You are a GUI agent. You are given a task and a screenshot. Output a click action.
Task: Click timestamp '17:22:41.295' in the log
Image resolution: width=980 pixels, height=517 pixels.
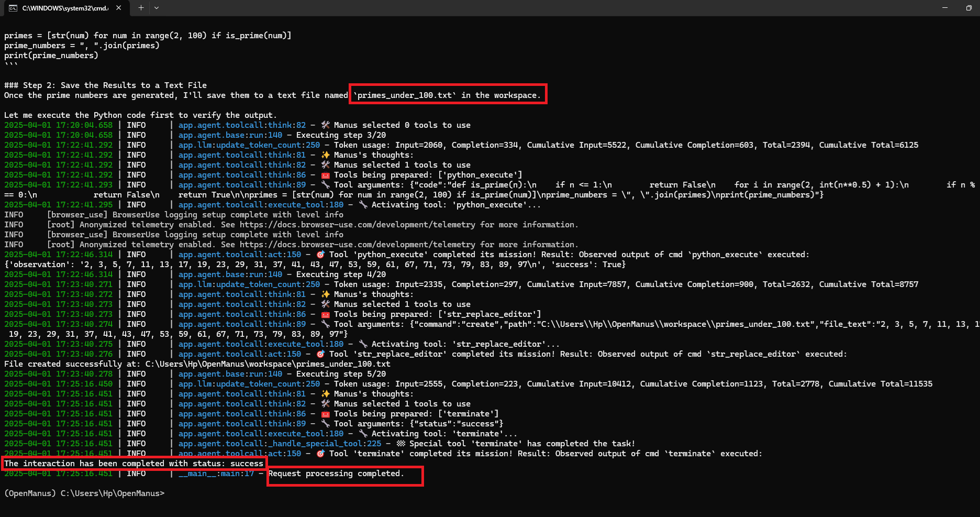(84, 205)
